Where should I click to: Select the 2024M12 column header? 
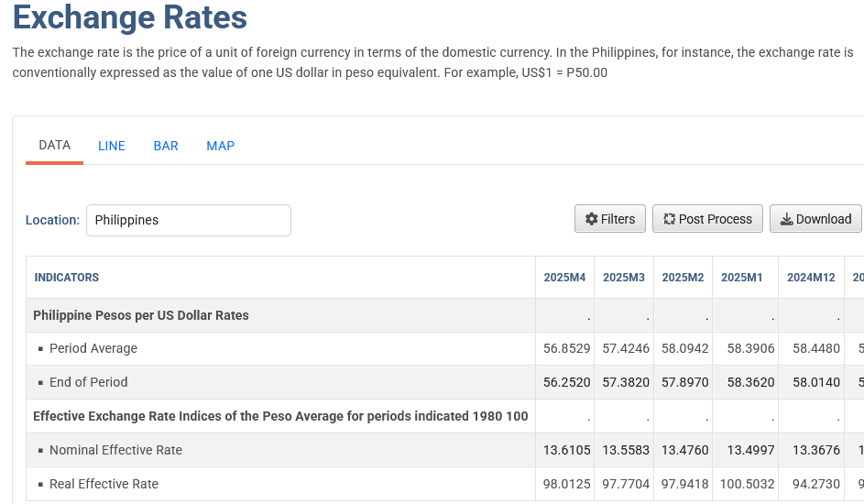(811, 278)
